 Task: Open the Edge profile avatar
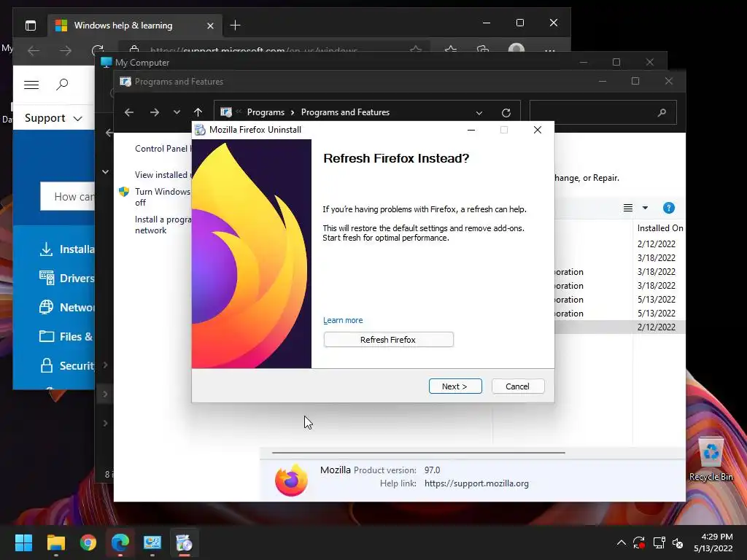[x=516, y=49]
